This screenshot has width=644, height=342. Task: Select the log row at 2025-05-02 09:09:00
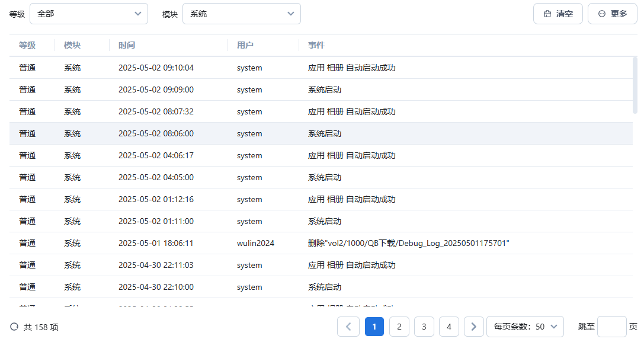coord(321,90)
